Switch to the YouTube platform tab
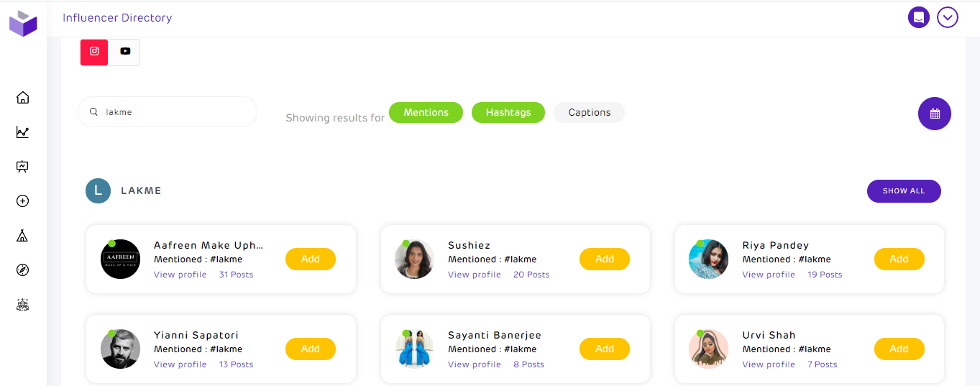 (x=125, y=52)
